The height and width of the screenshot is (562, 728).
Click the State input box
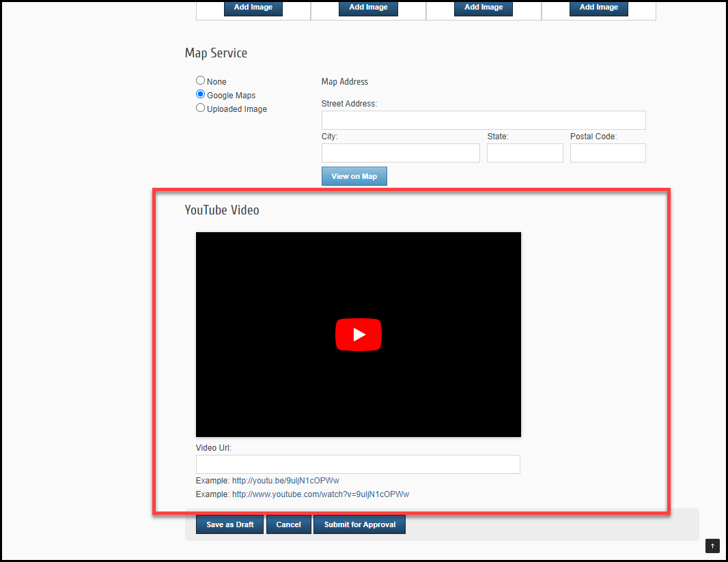click(x=524, y=153)
